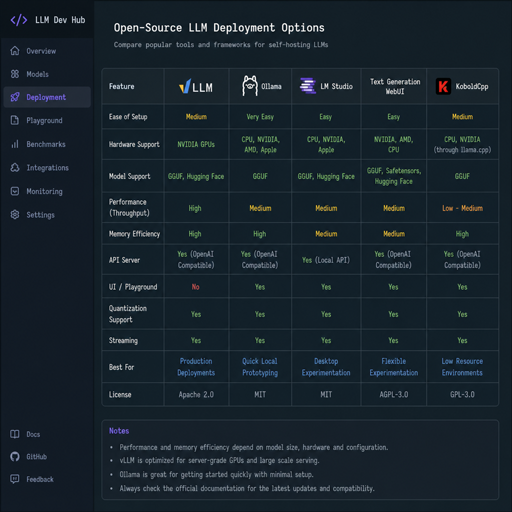Click the Very Easy cell for Ollama
Image resolution: width=512 pixels, height=512 pixels.
(x=260, y=117)
